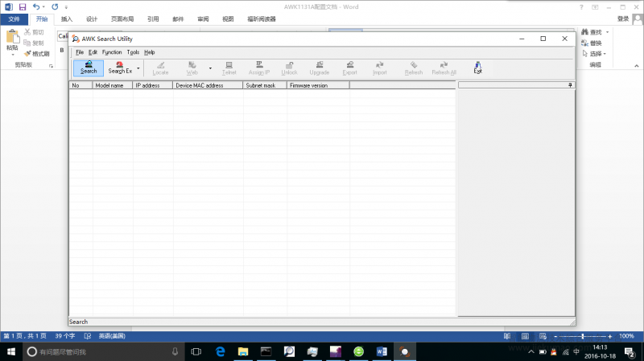This screenshot has height=361, width=644.
Task: Click the Refresh toolbar icon
Action: tap(414, 68)
